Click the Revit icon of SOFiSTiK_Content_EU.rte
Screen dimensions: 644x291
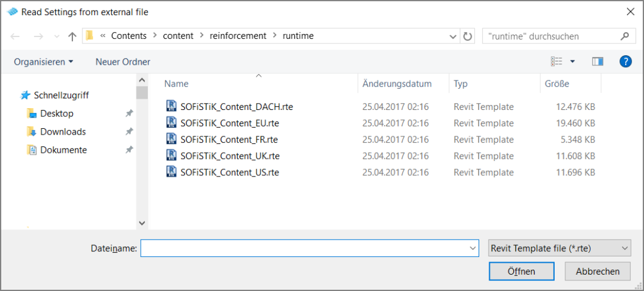click(171, 123)
